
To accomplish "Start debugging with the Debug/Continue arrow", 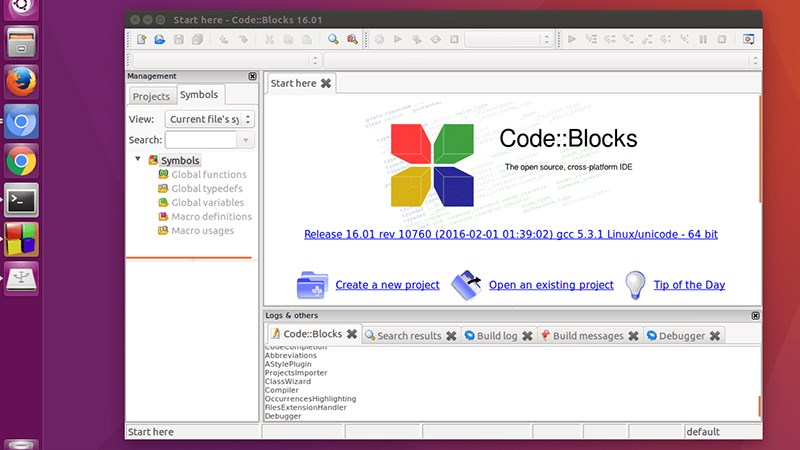I will pyautogui.click(x=572, y=39).
